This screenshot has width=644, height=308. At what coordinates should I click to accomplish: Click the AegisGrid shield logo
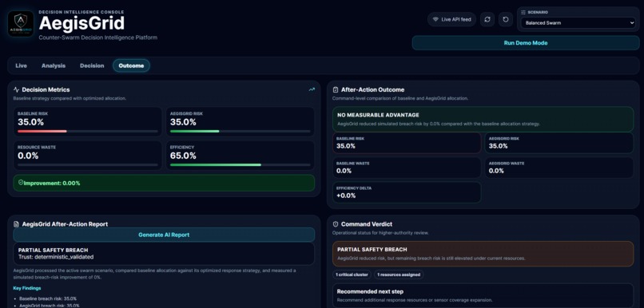(x=21, y=24)
